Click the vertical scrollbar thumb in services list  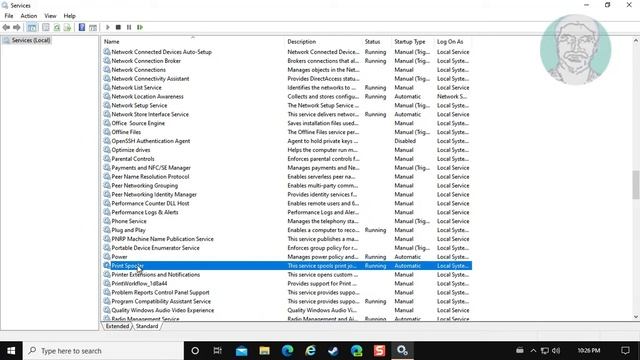tap(636, 184)
